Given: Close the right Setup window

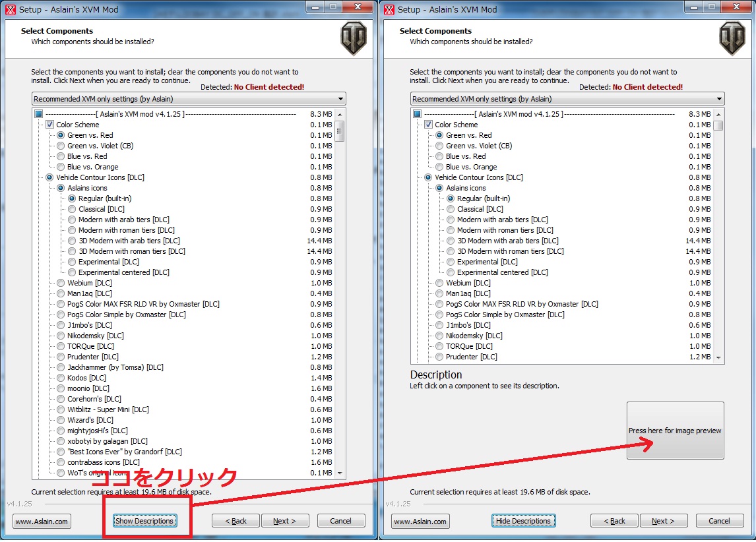Looking at the screenshot, I should (737, 7).
